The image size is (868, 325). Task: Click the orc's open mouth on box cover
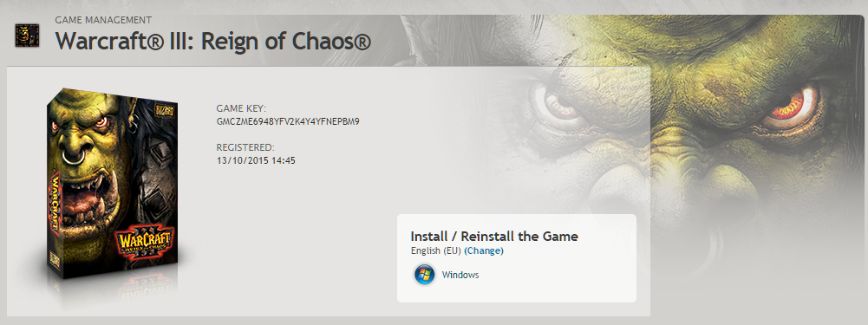click(x=90, y=203)
